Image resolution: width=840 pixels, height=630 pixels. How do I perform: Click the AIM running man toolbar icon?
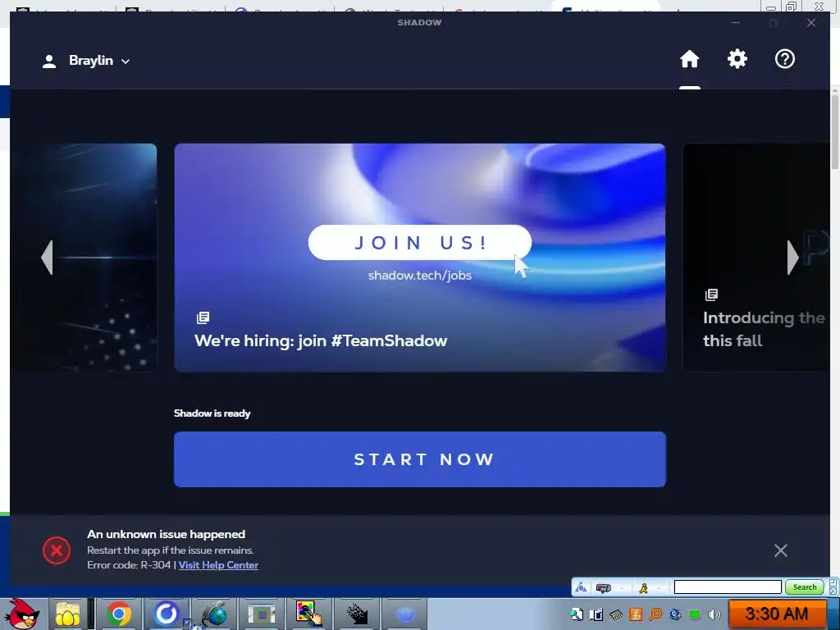click(x=643, y=587)
